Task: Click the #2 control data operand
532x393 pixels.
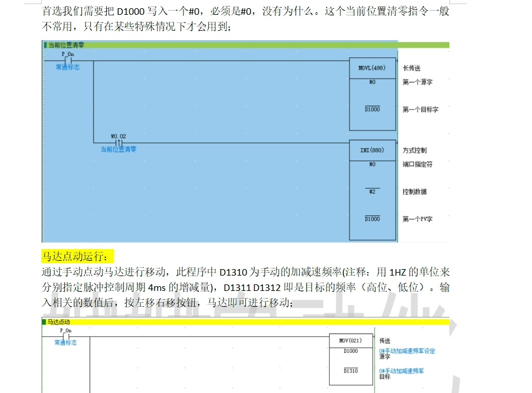Action: click(x=372, y=191)
